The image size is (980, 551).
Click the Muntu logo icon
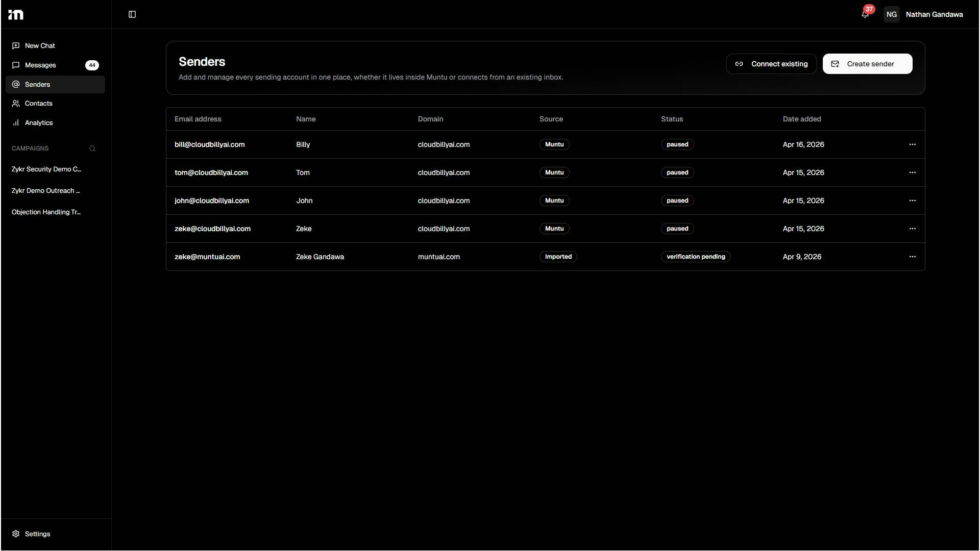tap(16, 14)
